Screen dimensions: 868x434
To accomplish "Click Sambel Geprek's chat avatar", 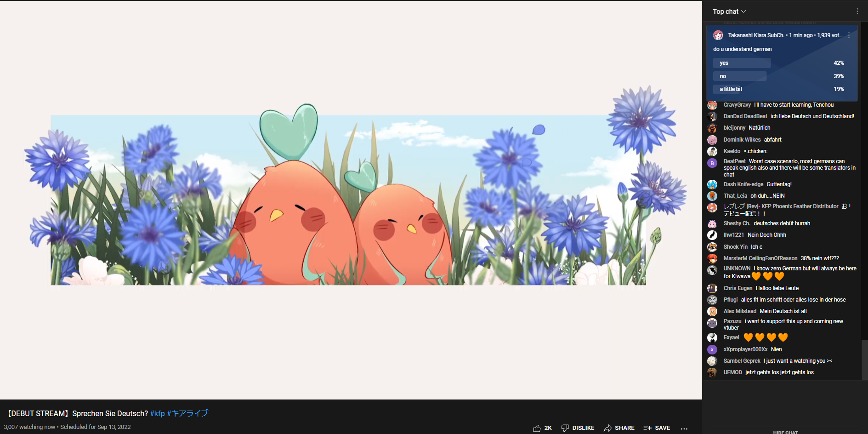I will coord(712,361).
